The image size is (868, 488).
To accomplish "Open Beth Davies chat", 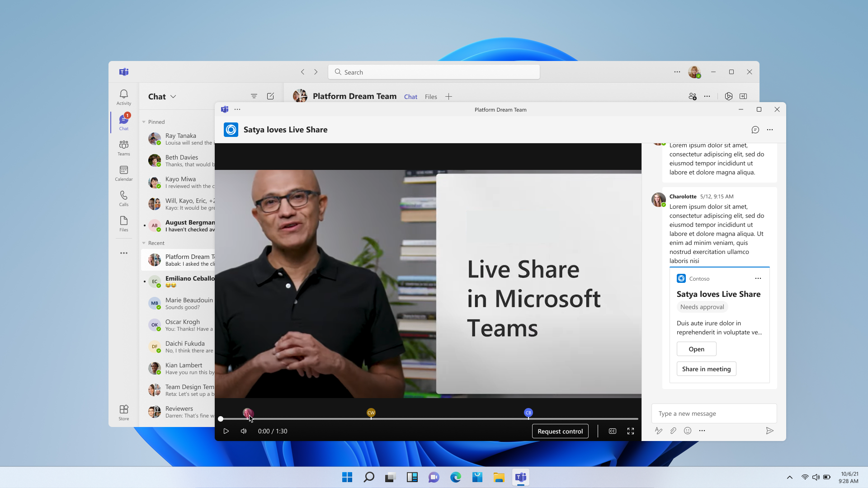I will (x=178, y=160).
